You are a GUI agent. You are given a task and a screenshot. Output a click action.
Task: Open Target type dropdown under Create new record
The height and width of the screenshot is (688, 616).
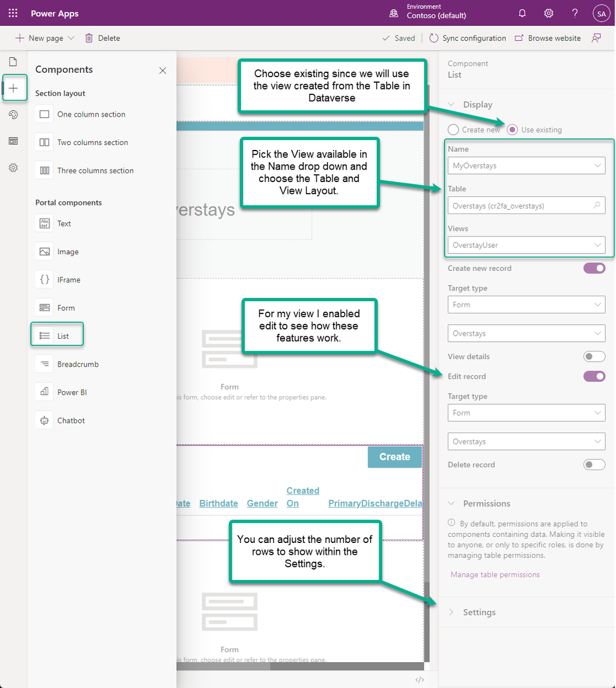(x=526, y=305)
